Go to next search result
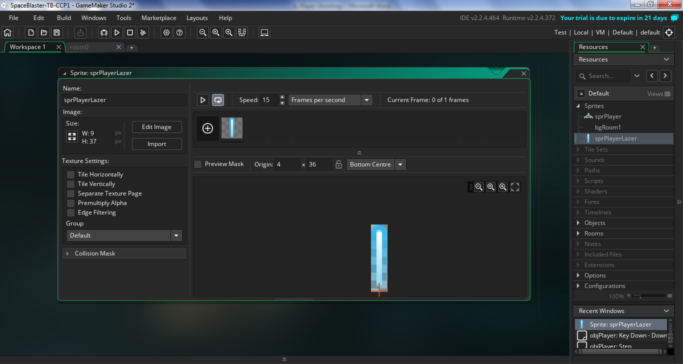The image size is (683, 364). click(665, 76)
